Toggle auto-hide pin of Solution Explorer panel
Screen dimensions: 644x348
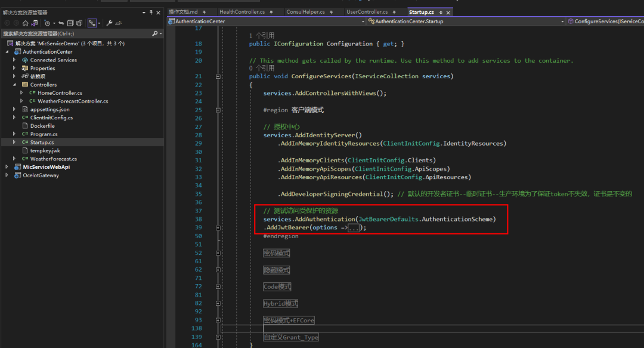click(151, 13)
